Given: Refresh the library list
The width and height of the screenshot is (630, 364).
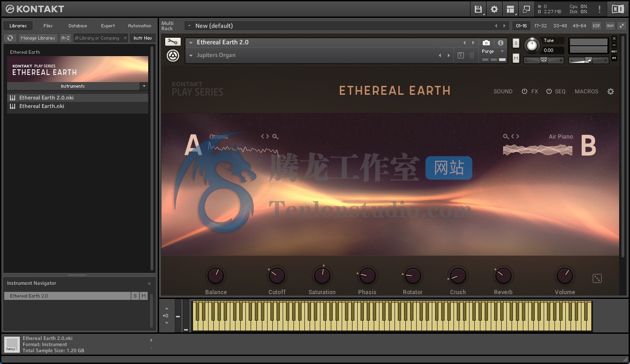Looking at the screenshot, I should click(10, 38).
